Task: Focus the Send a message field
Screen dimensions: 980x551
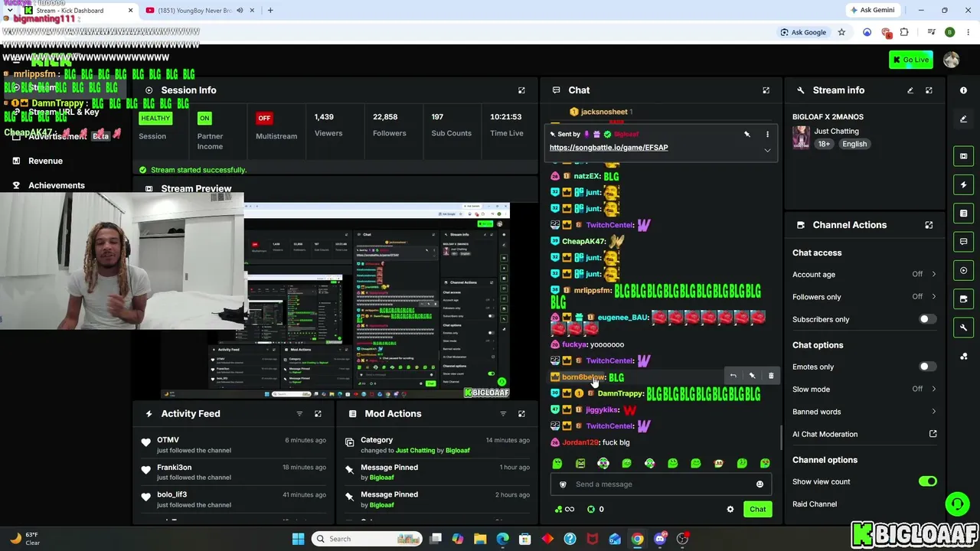Action: coord(660,484)
